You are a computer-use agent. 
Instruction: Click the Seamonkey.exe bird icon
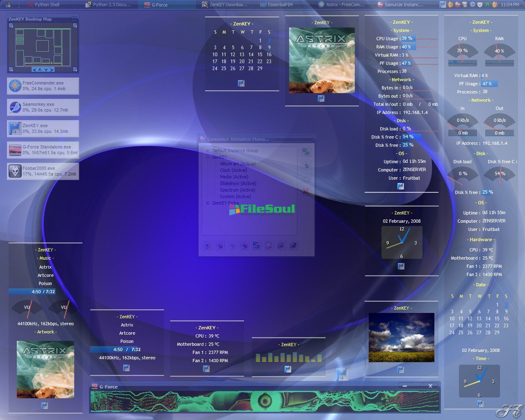(15, 107)
